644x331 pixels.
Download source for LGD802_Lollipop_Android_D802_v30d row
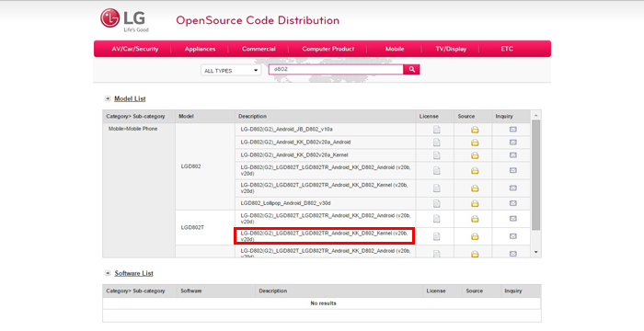point(475,203)
